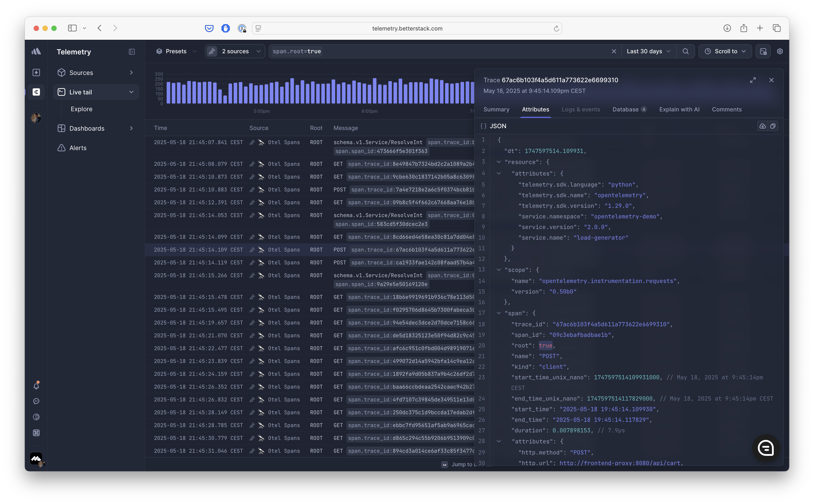Open the Settings gear in the top toolbar

(x=780, y=51)
